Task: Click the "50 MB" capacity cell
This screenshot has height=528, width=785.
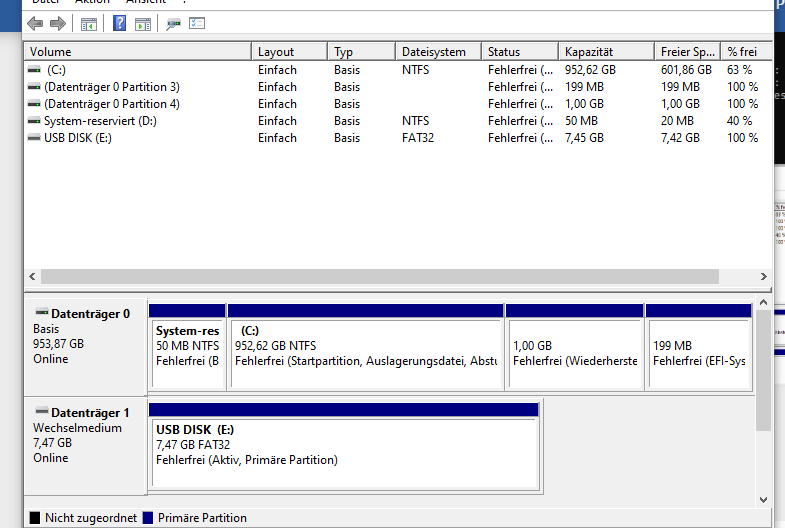Action: [x=581, y=121]
